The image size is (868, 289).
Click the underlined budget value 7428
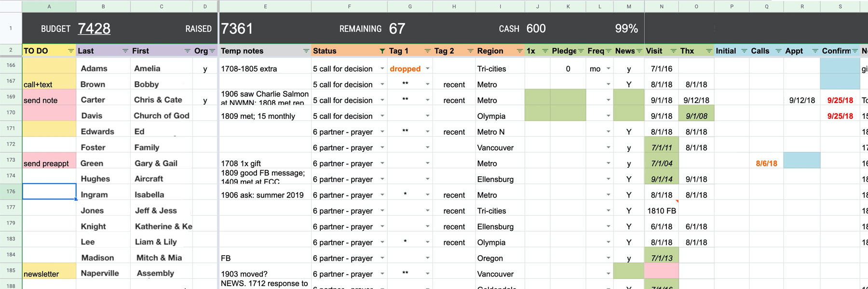point(94,28)
